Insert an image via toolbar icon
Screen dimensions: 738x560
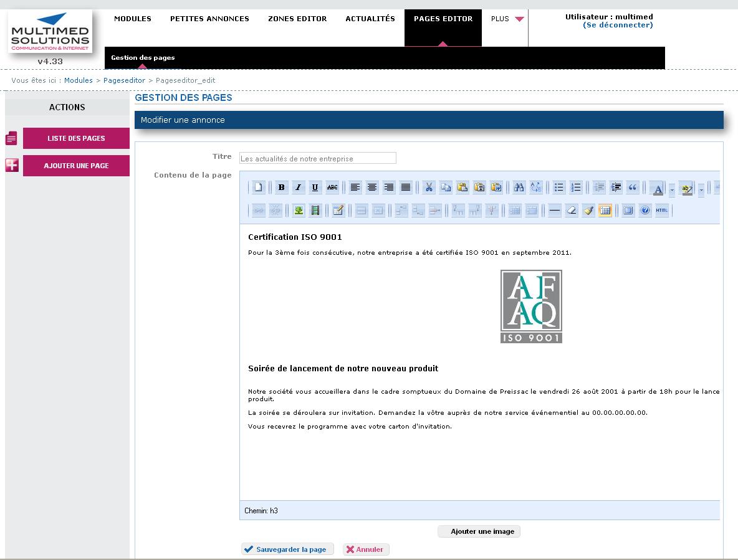(299, 210)
